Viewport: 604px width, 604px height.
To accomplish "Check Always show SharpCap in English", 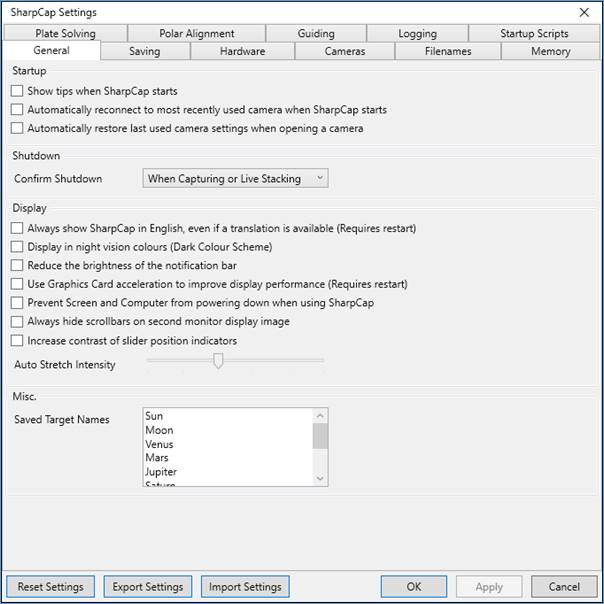I will (x=17, y=228).
